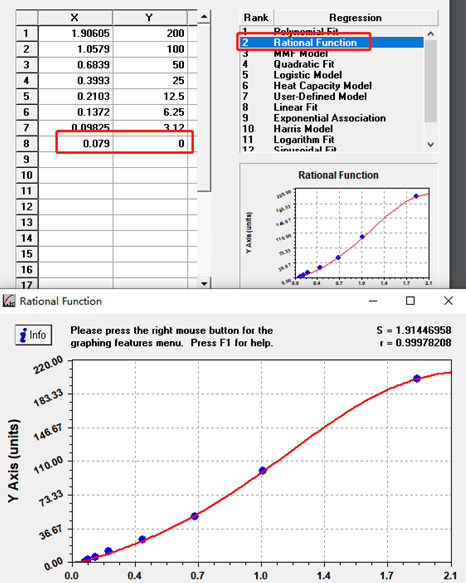This screenshot has width=466, height=583.
Task: Click regression list scroll down arrow
Action: [x=431, y=145]
